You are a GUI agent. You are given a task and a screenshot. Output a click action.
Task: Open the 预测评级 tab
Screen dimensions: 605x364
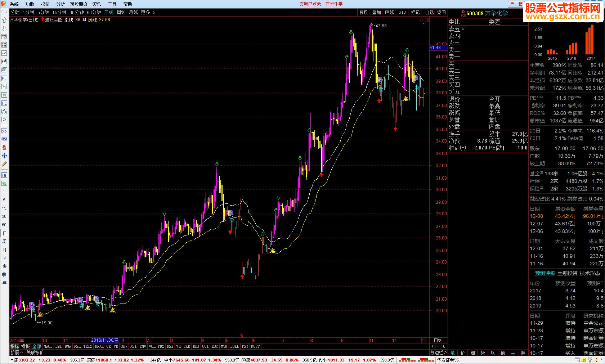545,273
